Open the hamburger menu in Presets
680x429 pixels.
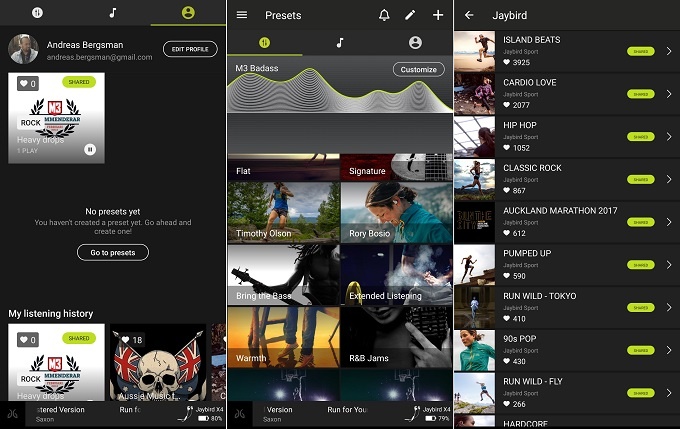[x=242, y=15]
